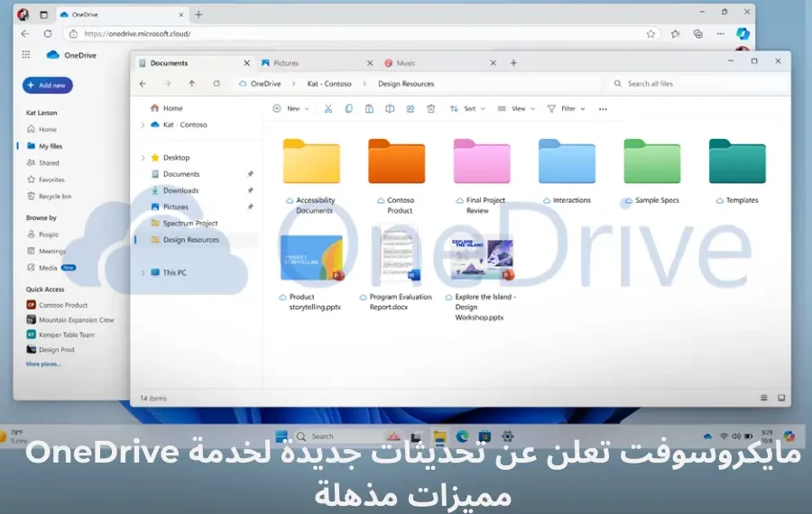Open the Filter dropdown
Image resolution: width=812 pixels, height=514 pixels.
567,109
